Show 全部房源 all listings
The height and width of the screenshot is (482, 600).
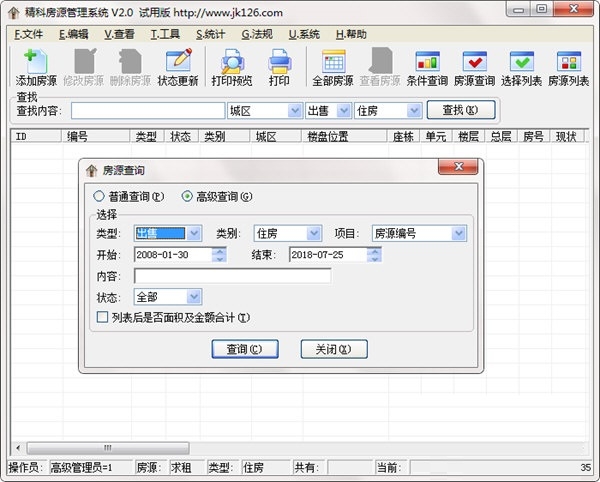click(333, 67)
